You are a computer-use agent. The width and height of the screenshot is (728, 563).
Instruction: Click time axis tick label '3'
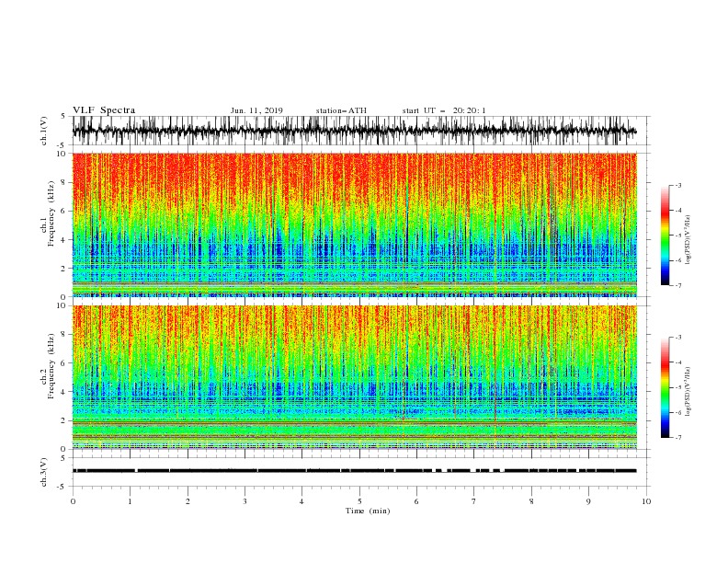[x=245, y=501]
